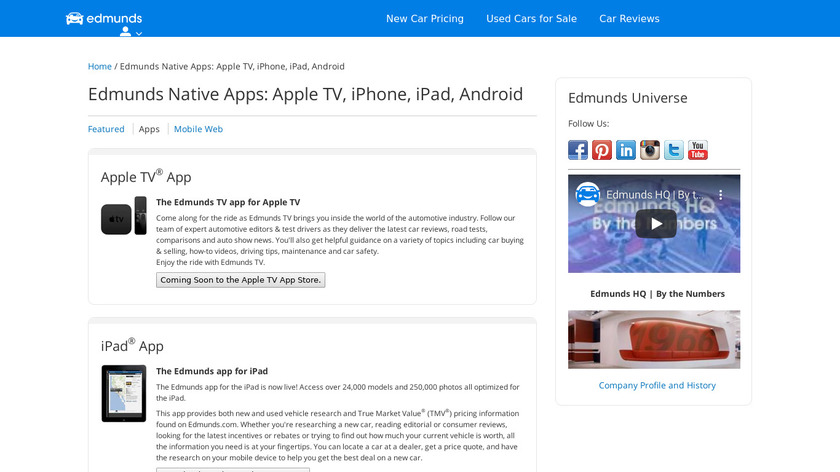Screen dimensions: 840x472
Task: Click the iPad® App section title
Action: (x=132, y=345)
